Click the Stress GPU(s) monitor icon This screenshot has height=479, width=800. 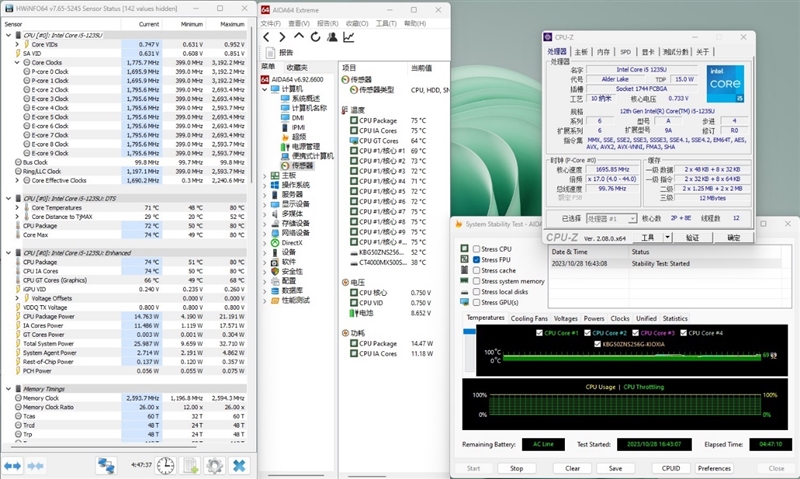[464, 302]
